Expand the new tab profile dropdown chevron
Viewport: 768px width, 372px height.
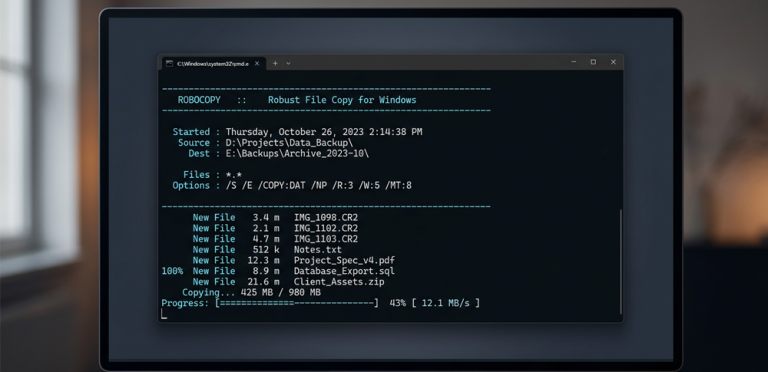(288, 63)
